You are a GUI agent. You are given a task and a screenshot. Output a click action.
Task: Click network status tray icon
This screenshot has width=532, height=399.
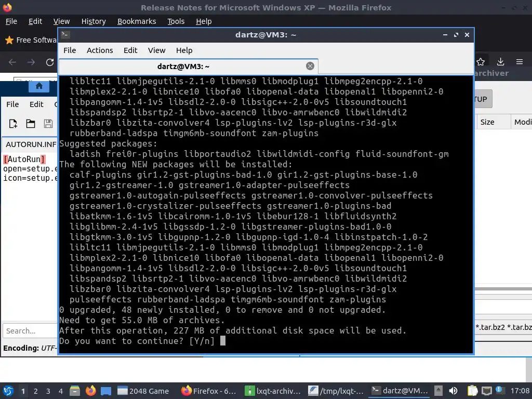(x=486, y=391)
